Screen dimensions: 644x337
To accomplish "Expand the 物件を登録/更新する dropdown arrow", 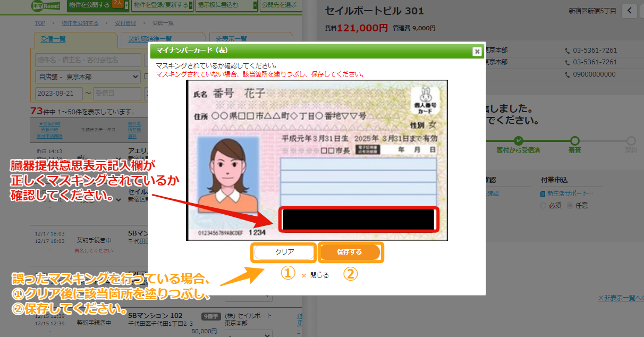I will coord(191,5).
